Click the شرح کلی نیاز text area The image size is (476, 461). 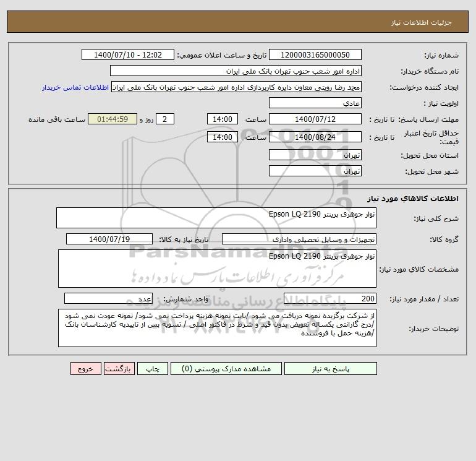point(216,218)
